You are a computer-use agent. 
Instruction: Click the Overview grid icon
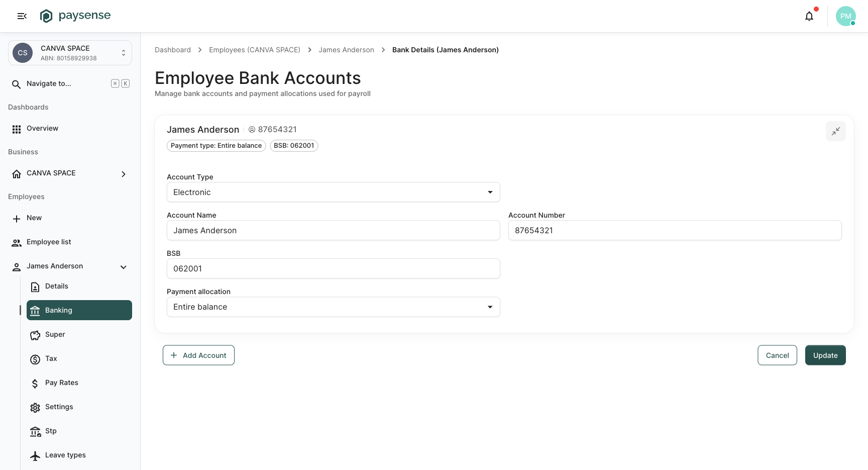17,129
